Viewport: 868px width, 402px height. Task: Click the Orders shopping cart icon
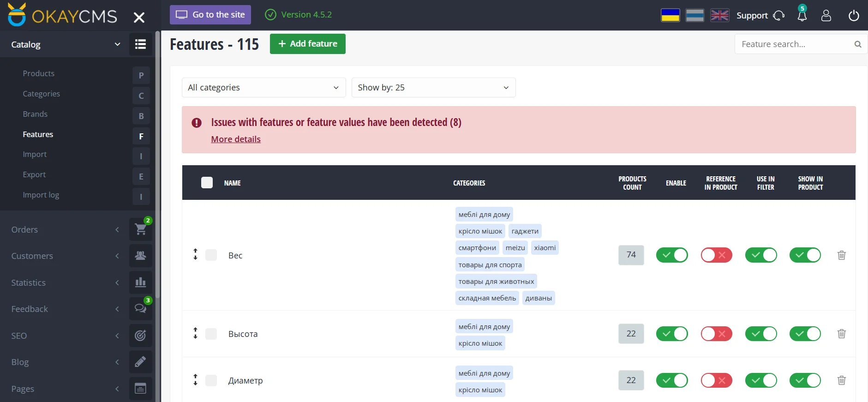[x=140, y=229]
